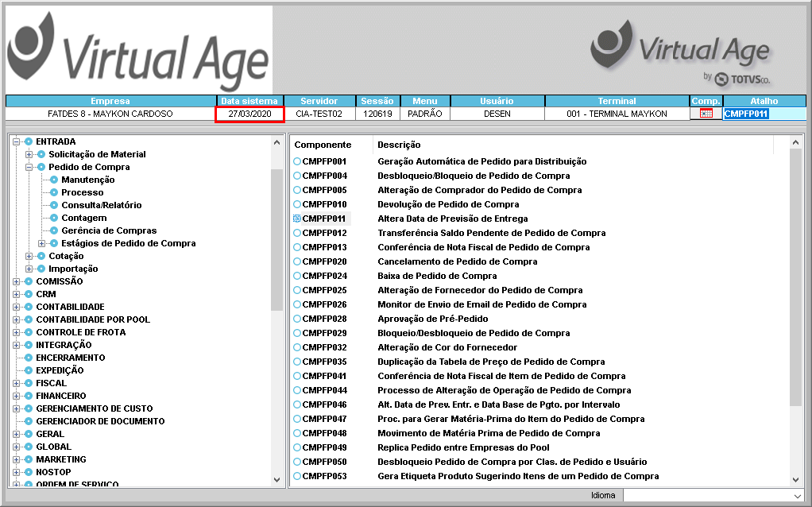Click the component list scroll down arrow
The width and height of the screenshot is (812, 507).
click(796, 480)
